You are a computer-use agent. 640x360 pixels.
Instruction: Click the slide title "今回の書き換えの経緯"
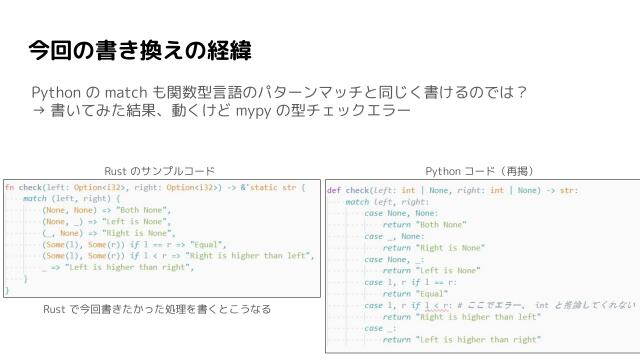[x=140, y=51]
